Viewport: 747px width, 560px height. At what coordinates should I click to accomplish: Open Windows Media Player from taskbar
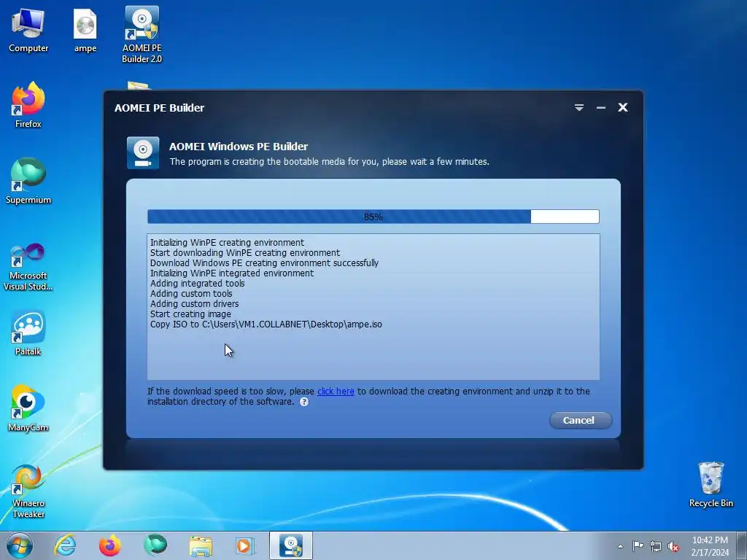tap(246, 545)
